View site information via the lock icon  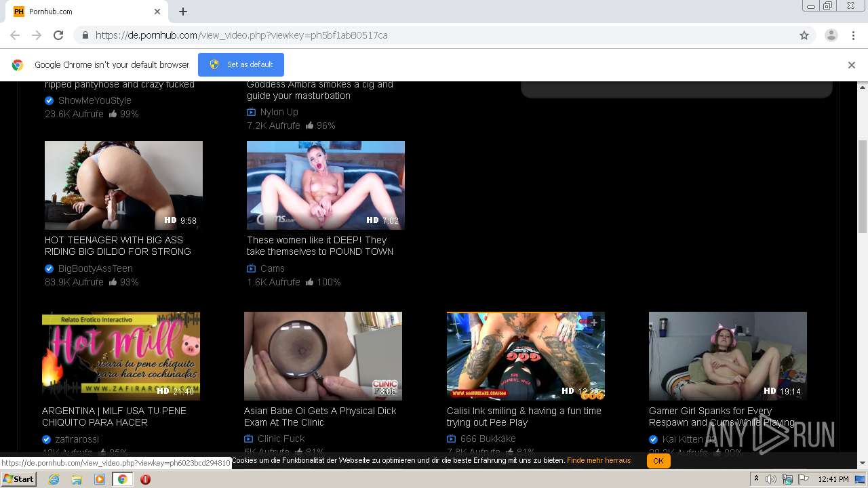(85, 35)
